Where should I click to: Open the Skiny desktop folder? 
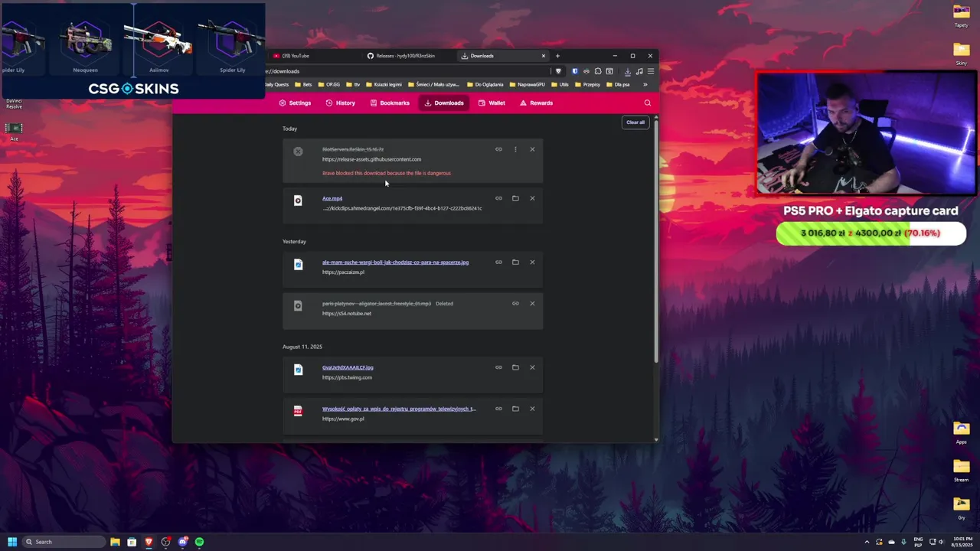[x=961, y=54]
